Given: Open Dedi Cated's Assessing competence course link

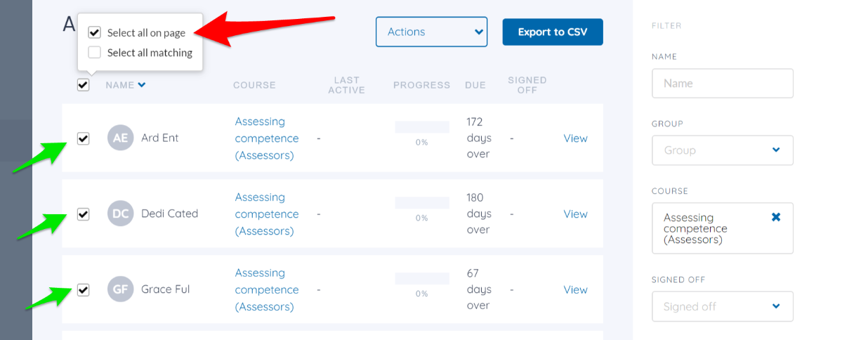Looking at the screenshot, I should [267, 214].
